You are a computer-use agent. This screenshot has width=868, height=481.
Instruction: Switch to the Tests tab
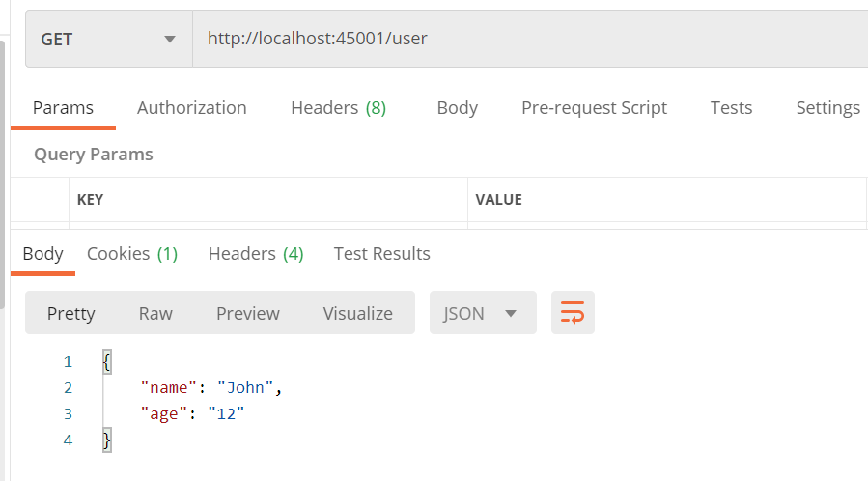731,108
